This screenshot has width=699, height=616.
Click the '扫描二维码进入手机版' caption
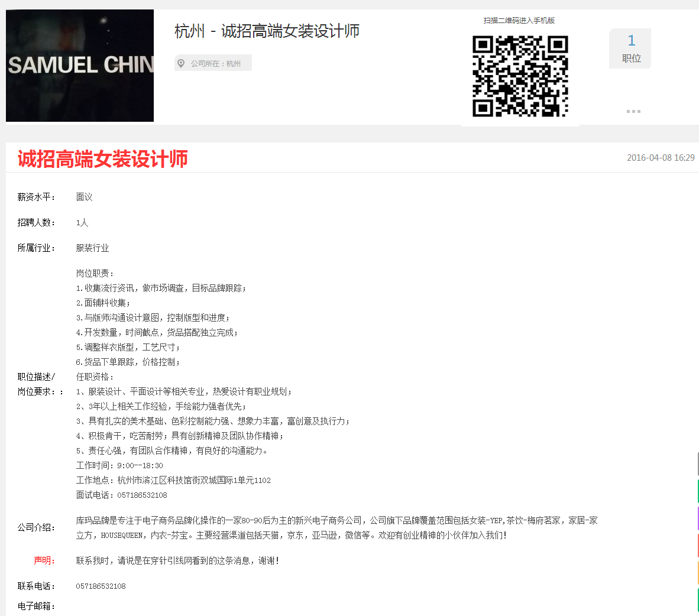[x=519, y=21]
